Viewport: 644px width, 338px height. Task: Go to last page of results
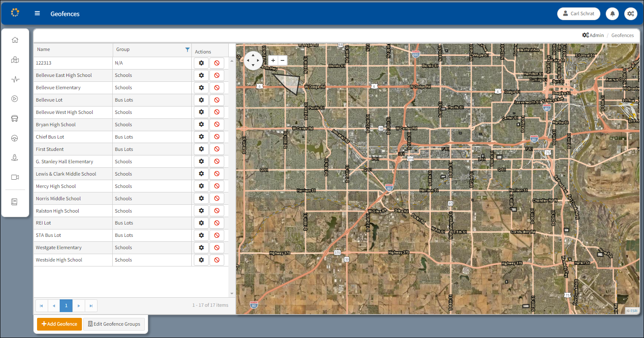click(x=91, y=306)
